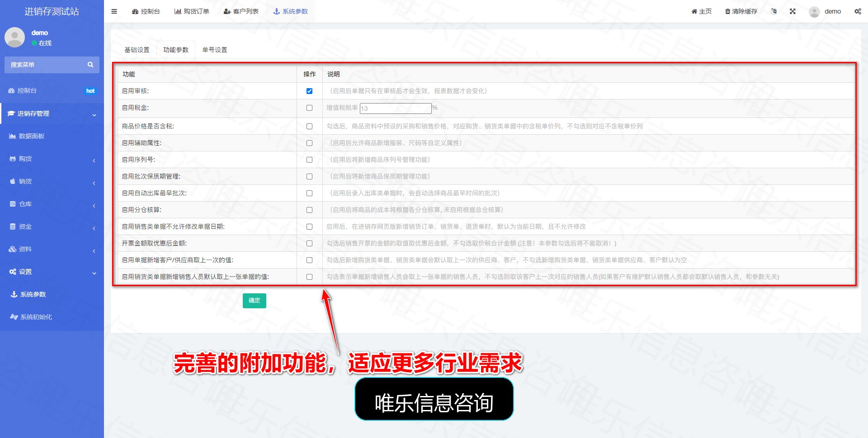Collapse the 设置 sidebar submenu
868x438 pixels.
point(52,272)
